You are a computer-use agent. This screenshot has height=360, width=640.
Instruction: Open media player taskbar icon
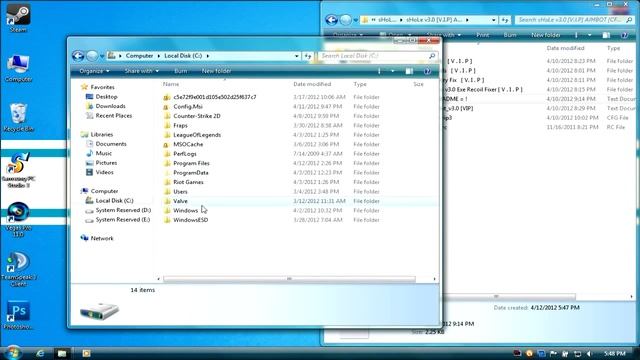[x=86, y=353]
